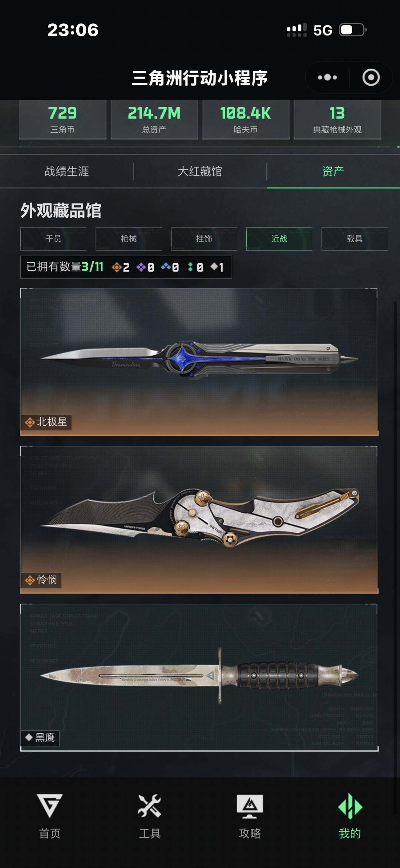Go to 首页 home icon
Image resolution: width=400 pixels, height=868 pixels.
click(x=50, y=805)
